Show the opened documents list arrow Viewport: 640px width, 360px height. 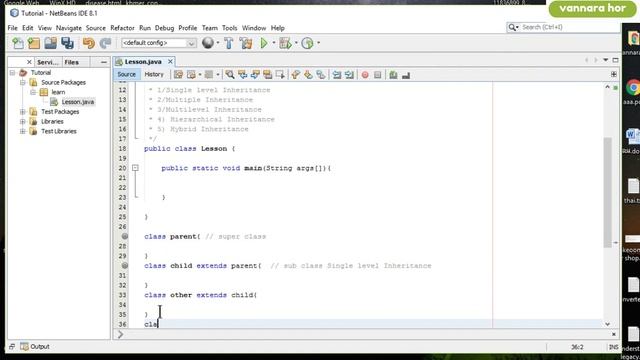[606, 60]
